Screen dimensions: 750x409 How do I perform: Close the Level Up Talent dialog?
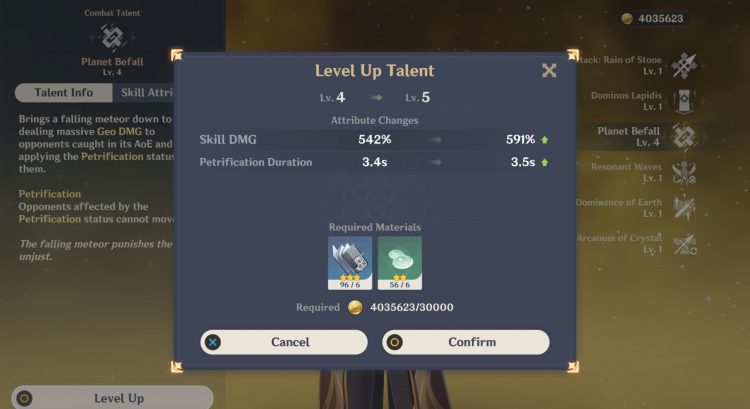tap(549, 71)
